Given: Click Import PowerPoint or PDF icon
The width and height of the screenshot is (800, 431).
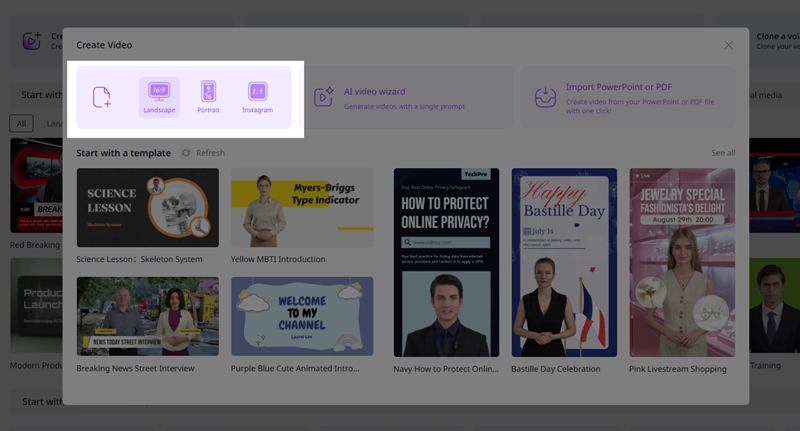Looking at the screenshot, I should (x=545, y=97).
